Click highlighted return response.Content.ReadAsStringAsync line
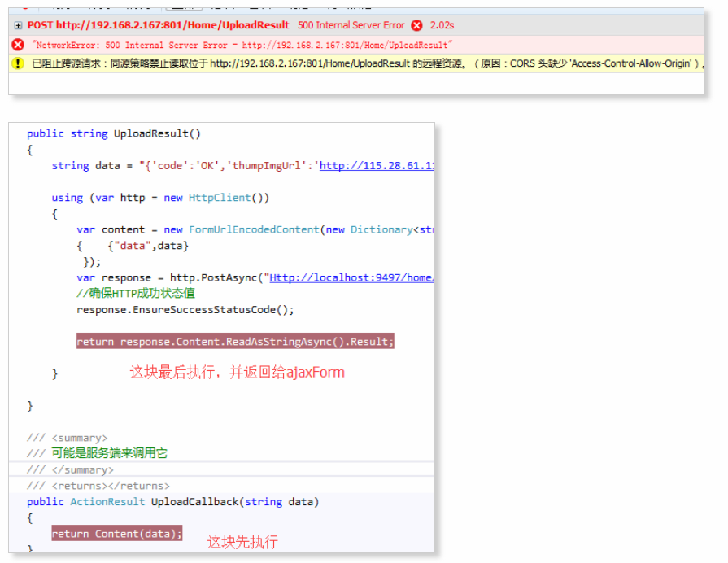Screen dimensions: 728x563 click(235, 342)
